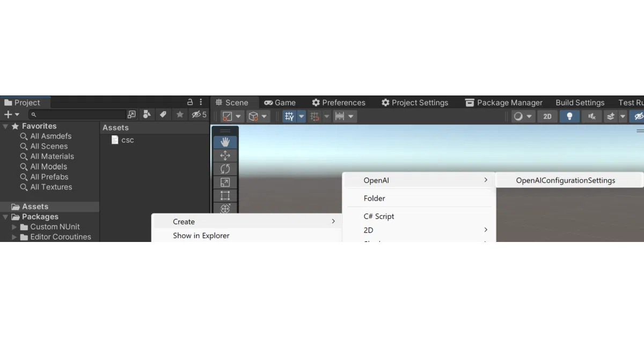Image resolution: width=644 pixels, height=338 pixels.
Task: Open handle rotation cube dropdown arrow
Action: pyautogui.click(x=265, y=116)
